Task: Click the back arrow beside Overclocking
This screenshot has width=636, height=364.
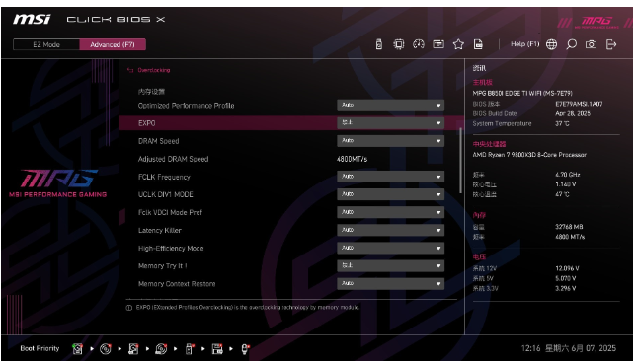Action: pos(130,70)
